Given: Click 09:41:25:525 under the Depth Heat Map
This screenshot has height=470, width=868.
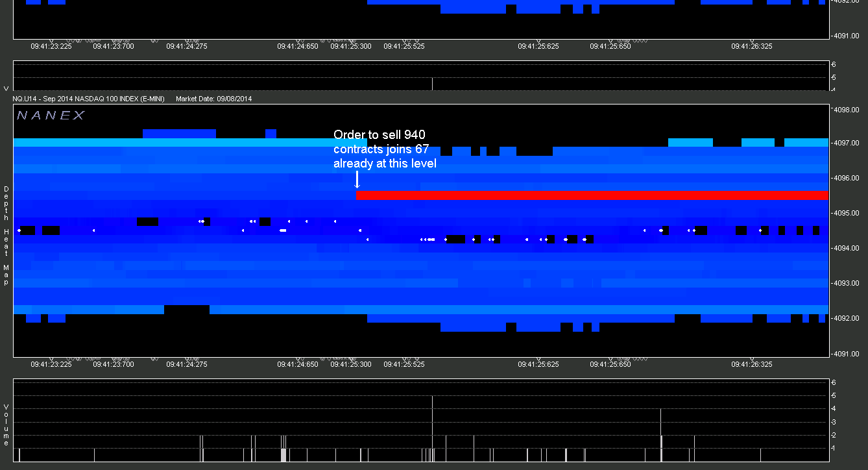Looking at the screenshot, I should pos(404,364).
